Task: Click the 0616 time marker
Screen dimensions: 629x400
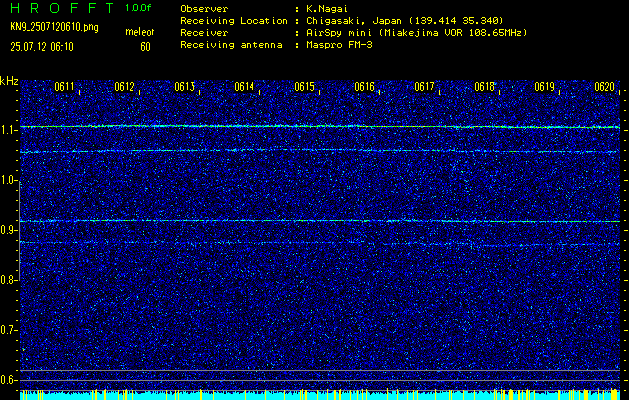Action: (x=364, y=87)
